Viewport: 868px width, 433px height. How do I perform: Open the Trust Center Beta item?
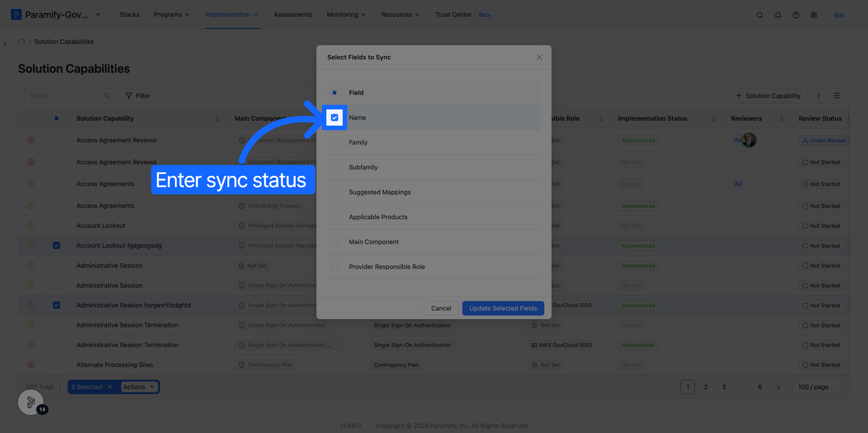[x=464, y=14]
